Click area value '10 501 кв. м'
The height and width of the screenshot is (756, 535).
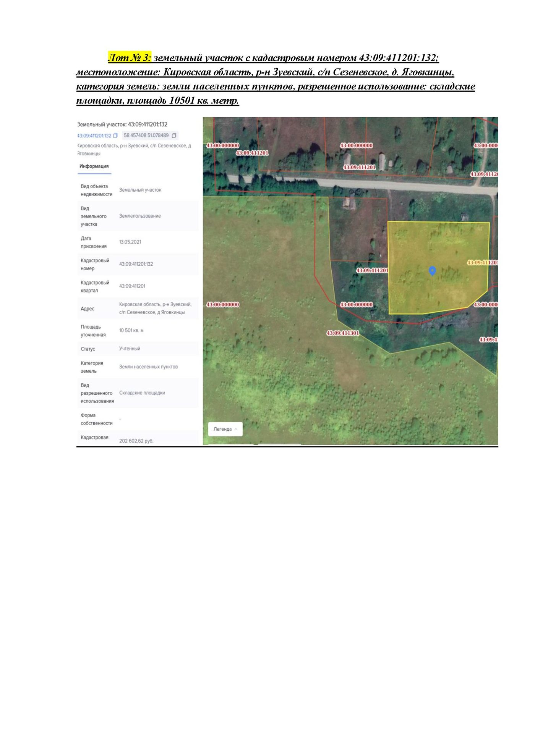click(131, 331)
